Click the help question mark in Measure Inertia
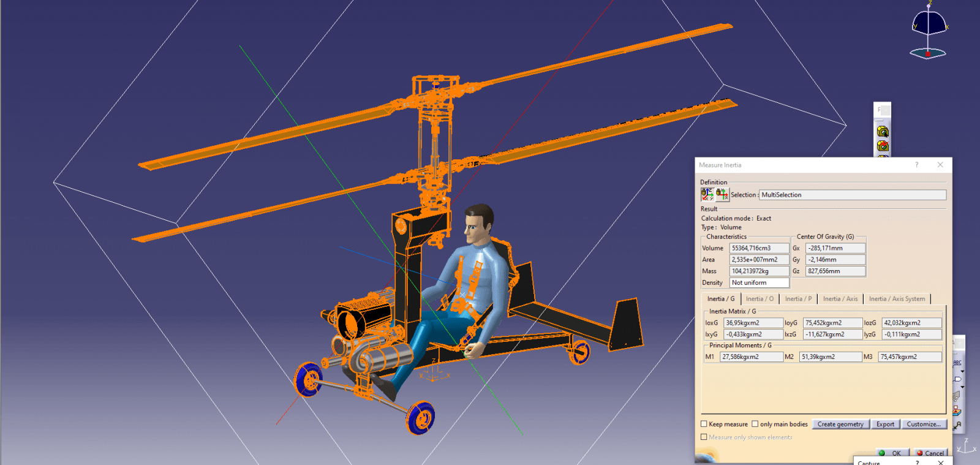This screenshot has height=465, width=980. click(x=916, y=165)
